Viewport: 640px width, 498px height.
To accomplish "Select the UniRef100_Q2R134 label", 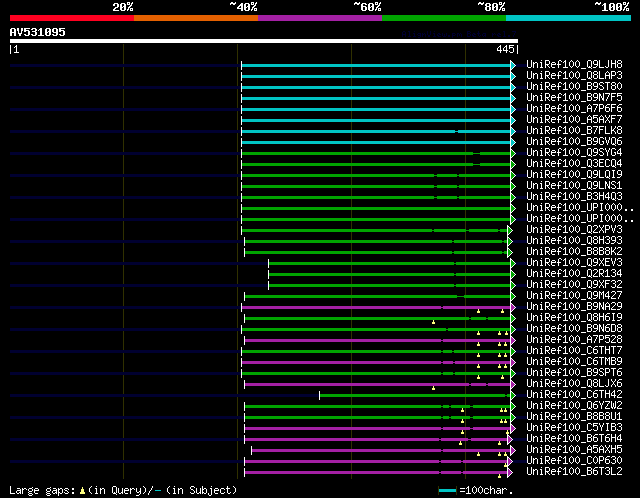I will [x=574, y=274].
